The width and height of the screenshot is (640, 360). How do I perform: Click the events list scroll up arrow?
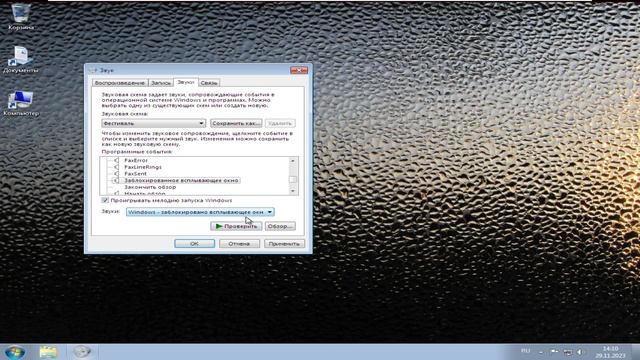(x=293, y=160)
